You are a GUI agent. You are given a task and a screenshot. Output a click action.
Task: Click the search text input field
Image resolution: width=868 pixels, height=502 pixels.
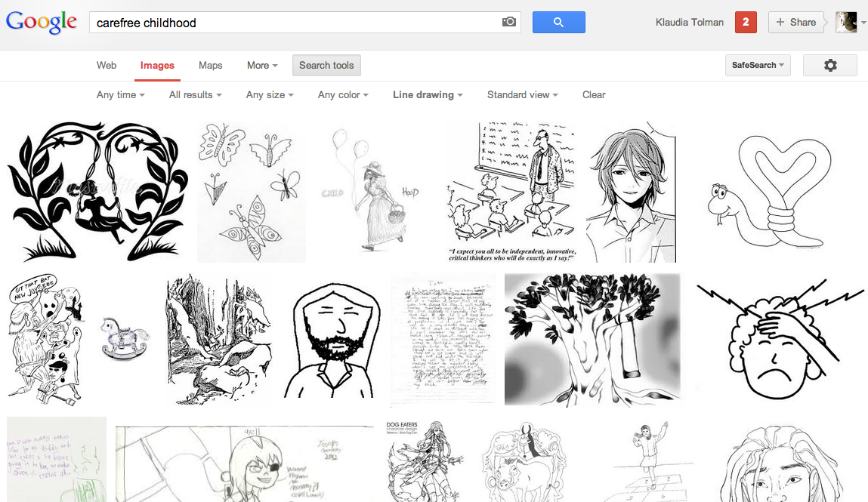[x=295, y=23]
